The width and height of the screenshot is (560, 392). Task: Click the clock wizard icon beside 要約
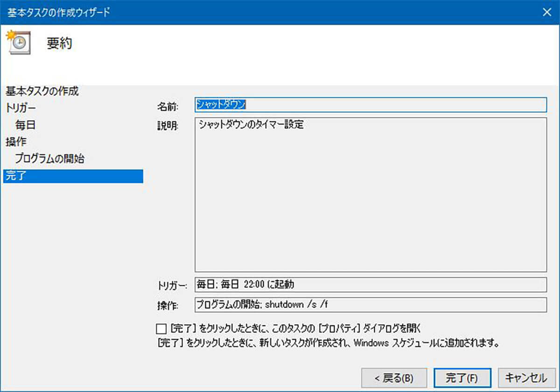pyautogui.click(x=19, y=43)
